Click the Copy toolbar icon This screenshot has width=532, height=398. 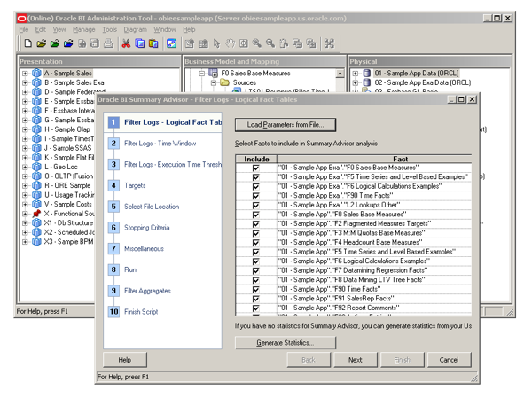click(140, 43)
